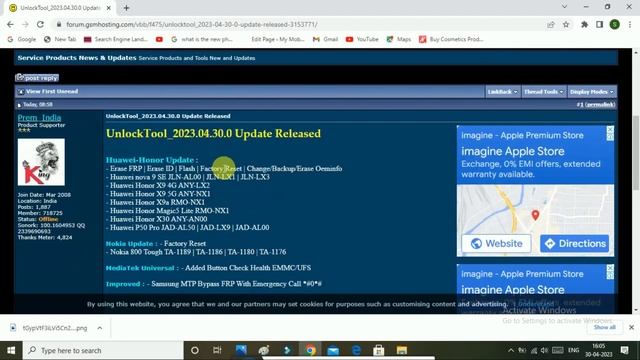
Task: Go back with the browser back arrow
Action: pyautogui.click(x=10, y=24)
